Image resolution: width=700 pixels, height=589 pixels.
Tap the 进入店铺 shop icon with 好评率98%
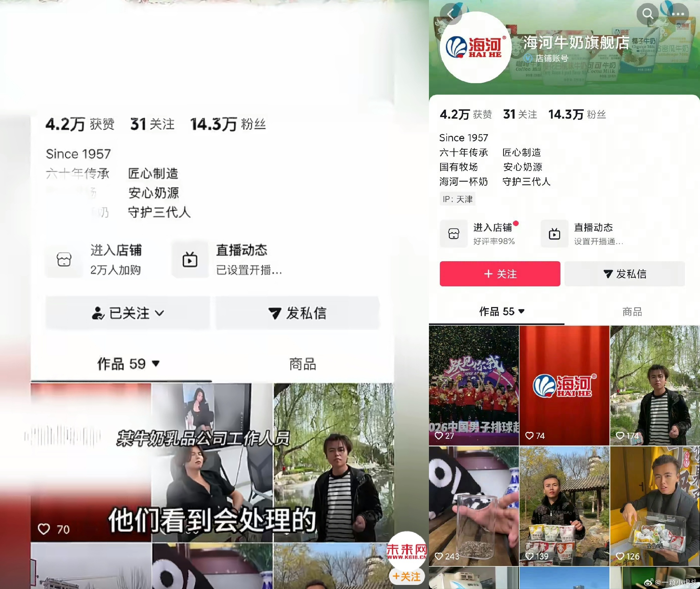[x=453, y=234]
